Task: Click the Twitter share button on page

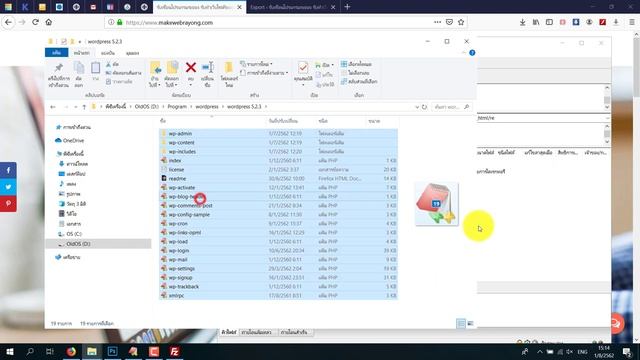Action: [x=8, y=187]
